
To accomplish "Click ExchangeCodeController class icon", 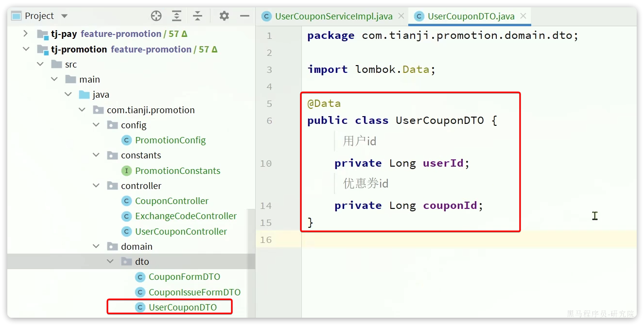I will [x=126, y=216].
